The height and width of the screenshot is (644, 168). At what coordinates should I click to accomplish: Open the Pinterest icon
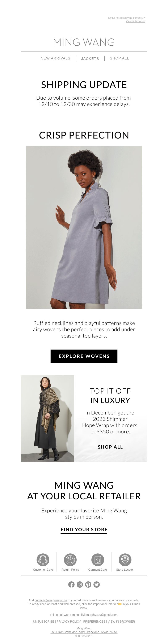[88, 584]
